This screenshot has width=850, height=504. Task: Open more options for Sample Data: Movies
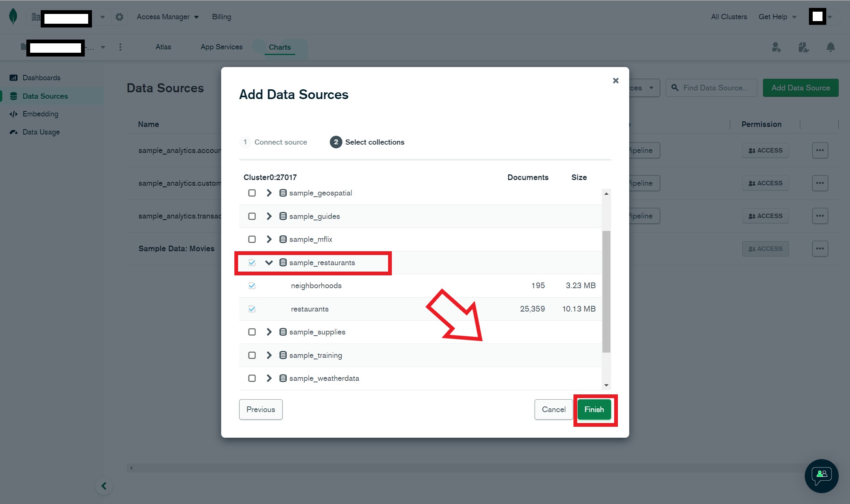[820, 249]
